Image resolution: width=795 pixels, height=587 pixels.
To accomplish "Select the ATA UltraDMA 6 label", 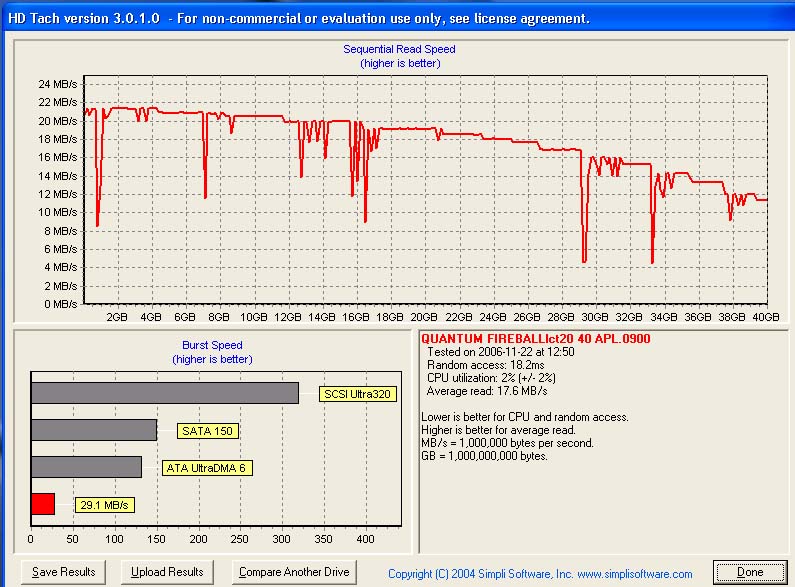I will pos(207,468).
